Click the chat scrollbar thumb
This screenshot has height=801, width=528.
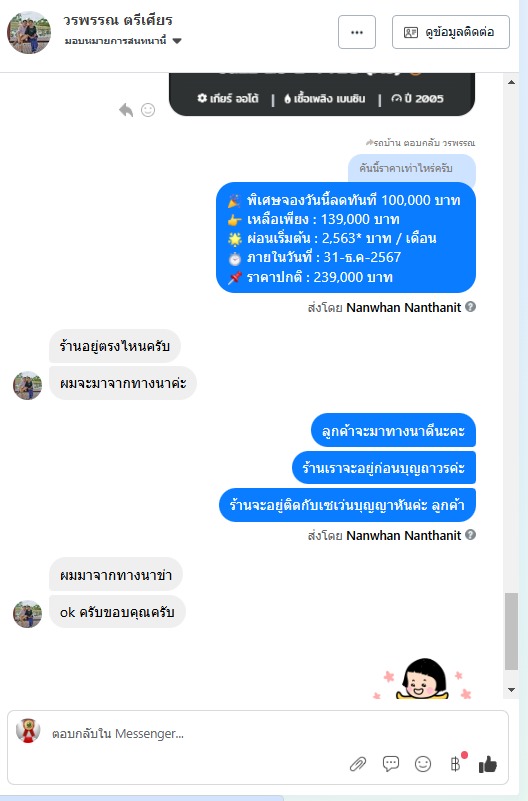pos(511,631)
